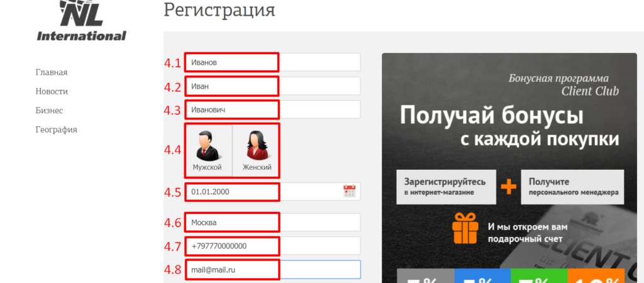644x283 pixels.
Task: Click the Зарегистрируйтесь в интернет-магазине banner box
Action: pos(446,187)
